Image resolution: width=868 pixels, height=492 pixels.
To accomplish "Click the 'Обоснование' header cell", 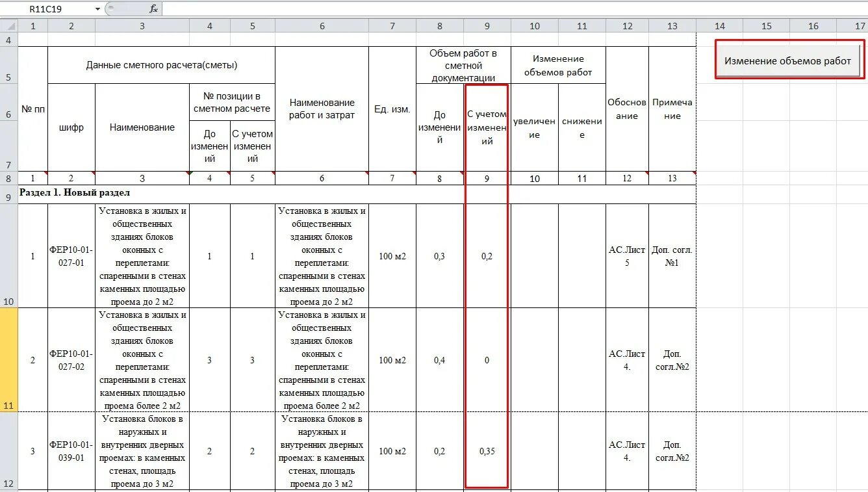I will (x=627, y=109).
